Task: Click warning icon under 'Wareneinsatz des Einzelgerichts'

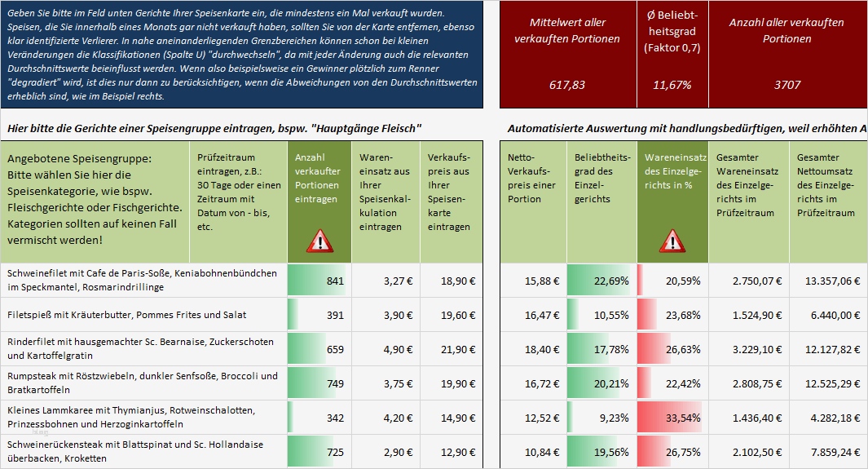Action: 672,241
